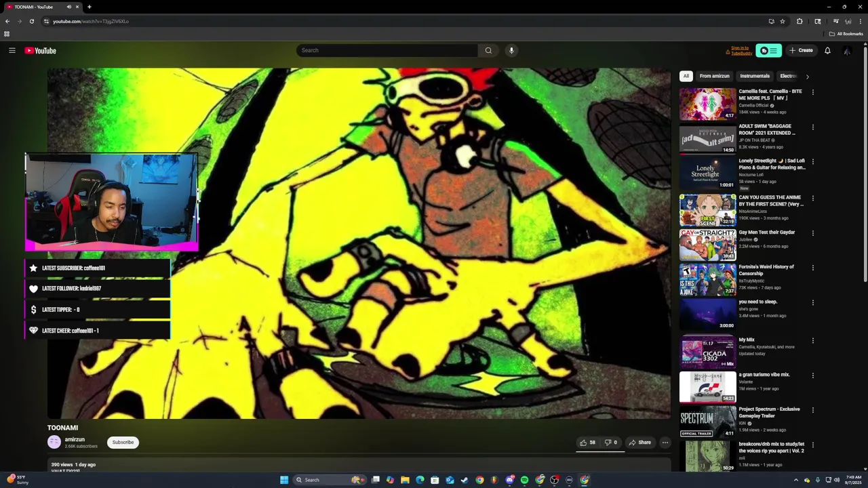This screenshot has width=868, height=488.
Task: Bookmark this page with the star icon
Action: (783, 21)
